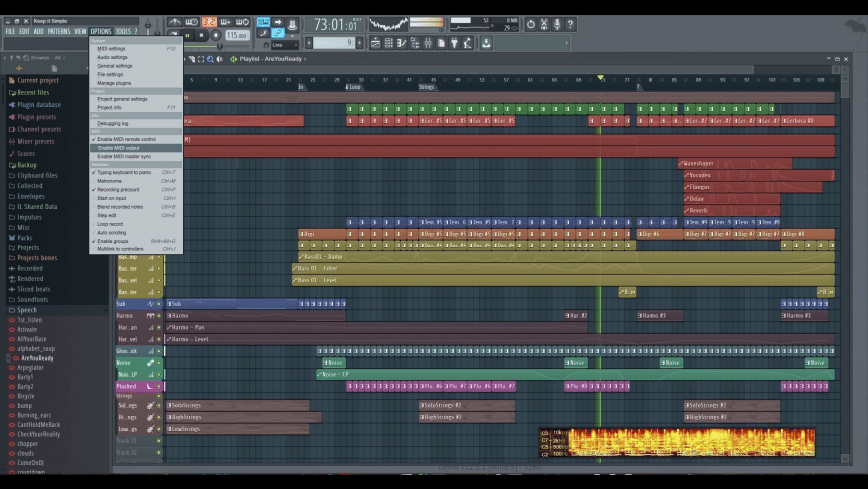Click the tempo 115 BPM field
The width and height of the screenshot is (868, 489).
(x=237, y=35)
